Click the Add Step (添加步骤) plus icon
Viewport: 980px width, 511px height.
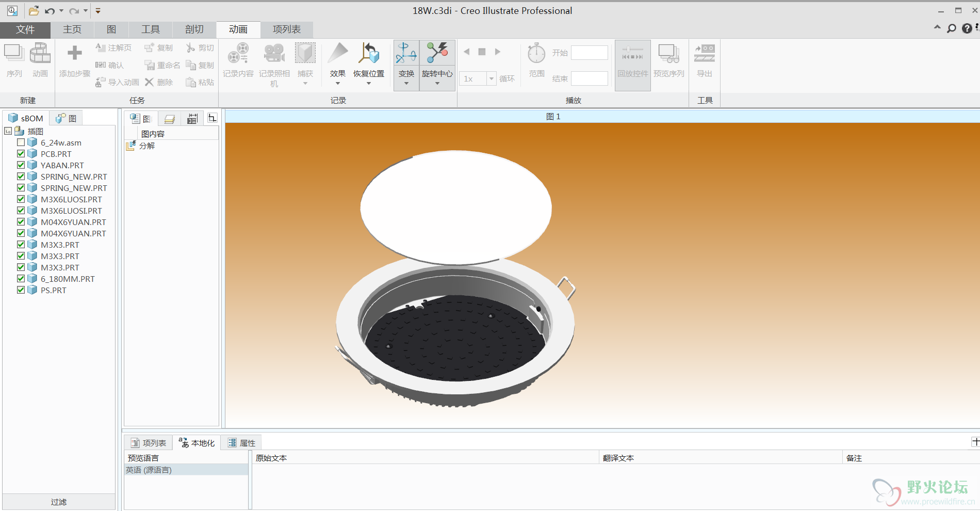coord(74,53)
